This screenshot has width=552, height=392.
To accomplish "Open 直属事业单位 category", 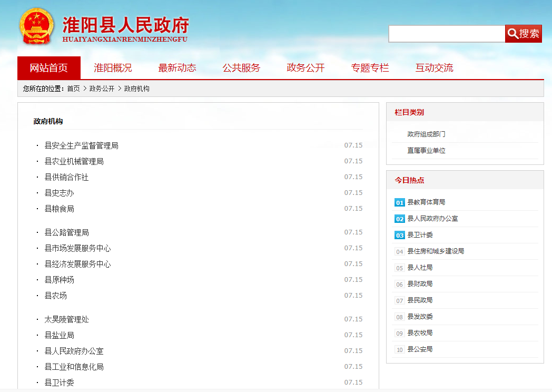I will 426,151.
